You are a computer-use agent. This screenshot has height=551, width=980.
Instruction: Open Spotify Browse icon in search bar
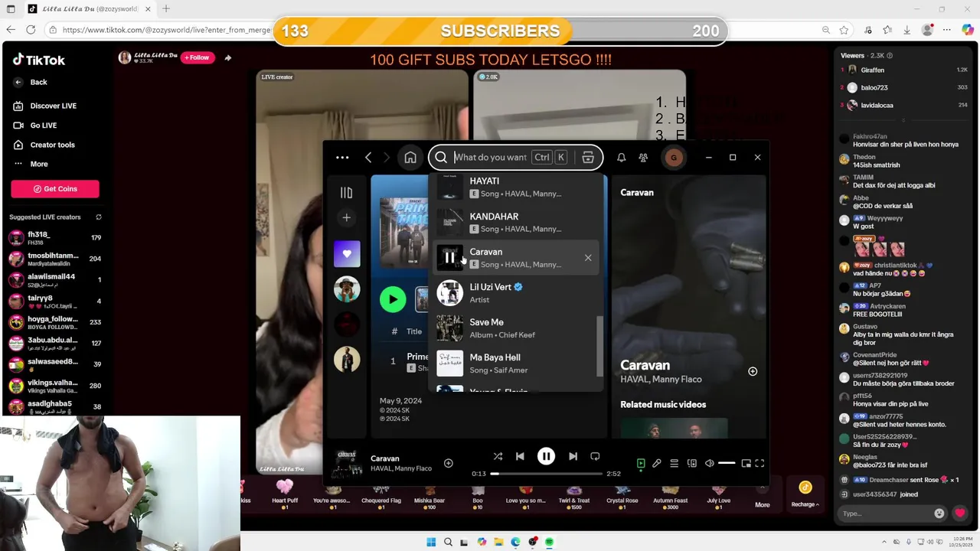coord(588,158)
